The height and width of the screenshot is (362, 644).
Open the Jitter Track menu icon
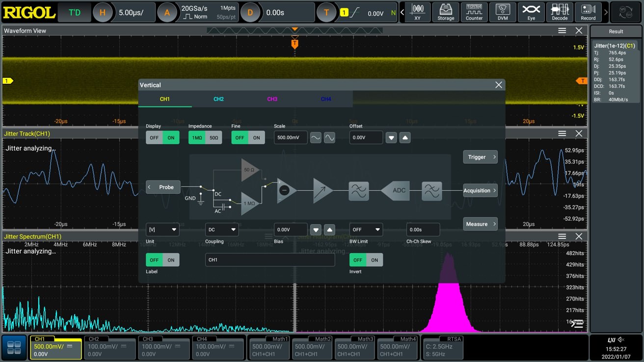[562, 133]
